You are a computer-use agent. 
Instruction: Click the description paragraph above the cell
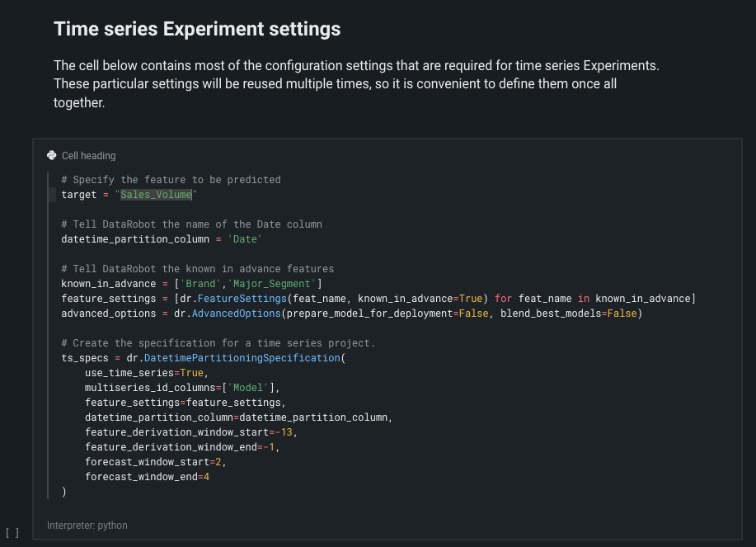pyautogui.click(x=355, y=84)
